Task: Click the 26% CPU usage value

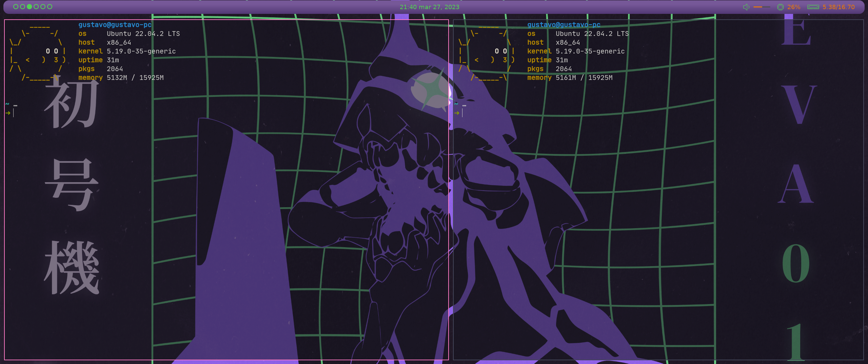Action: coord(794,7)
